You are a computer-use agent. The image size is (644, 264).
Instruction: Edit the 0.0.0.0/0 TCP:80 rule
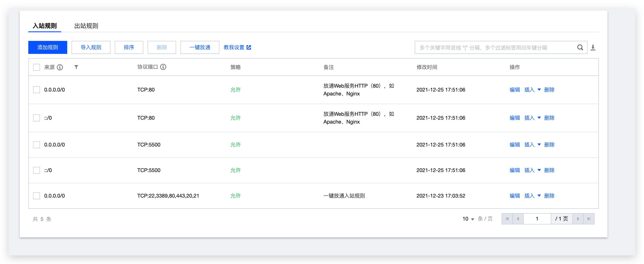coord(515,90)
